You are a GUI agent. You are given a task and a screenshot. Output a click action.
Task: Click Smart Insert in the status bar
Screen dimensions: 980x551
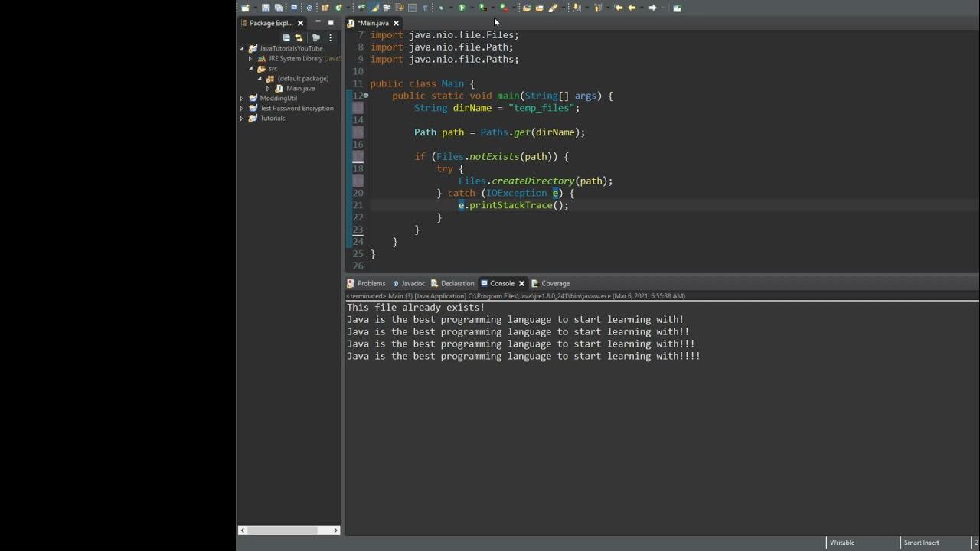pyautogui.click(x=921, y=543)
